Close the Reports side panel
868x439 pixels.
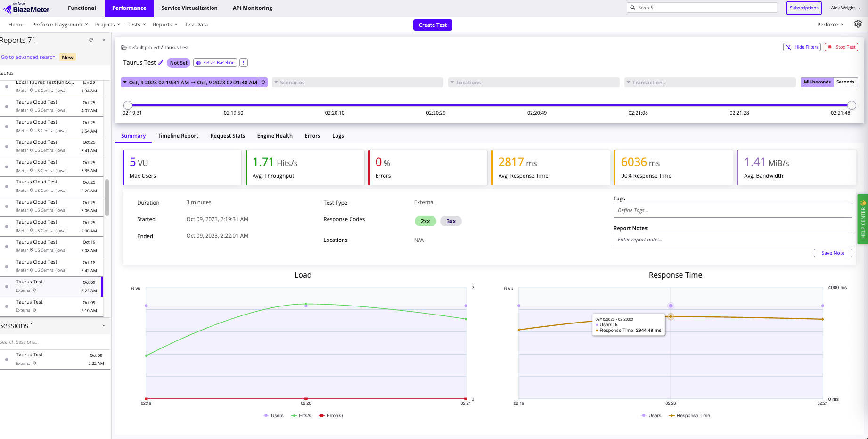(x=104, y=41)
